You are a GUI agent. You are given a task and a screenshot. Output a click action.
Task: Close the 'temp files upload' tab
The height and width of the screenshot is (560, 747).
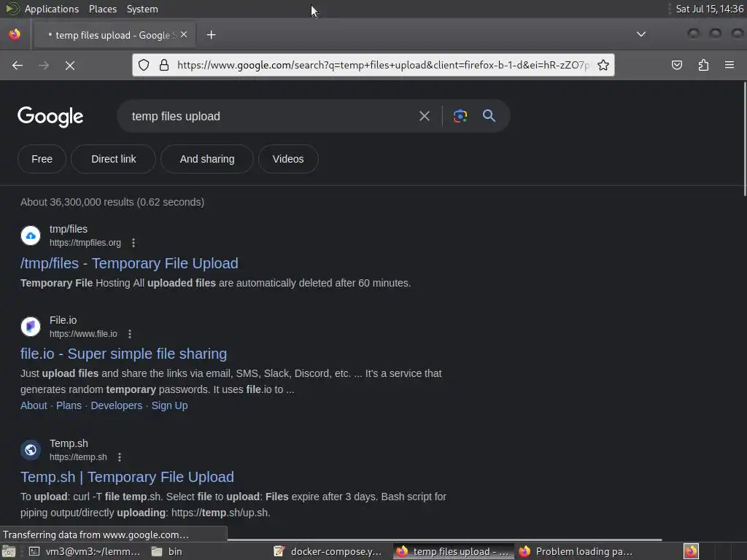184,35
